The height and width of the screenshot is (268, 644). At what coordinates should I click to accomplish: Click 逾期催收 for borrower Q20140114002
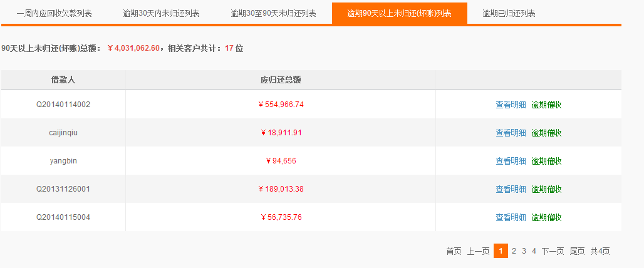tap(546, 105)
